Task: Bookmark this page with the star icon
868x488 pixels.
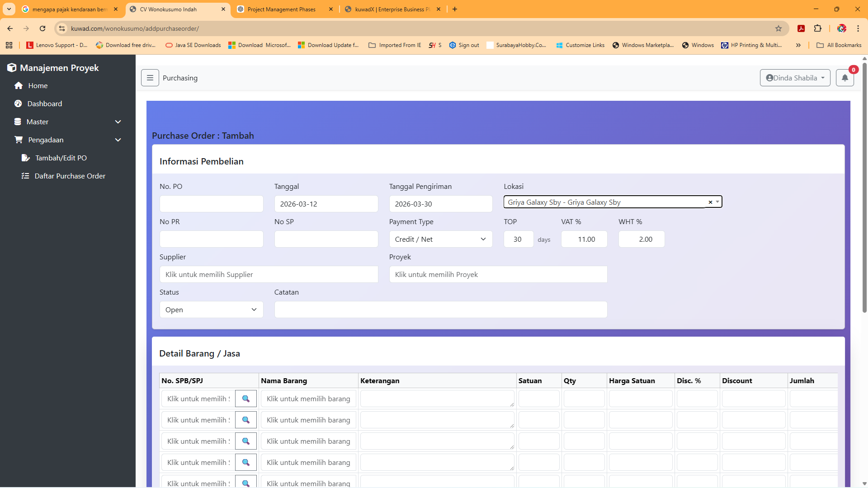Action: [778, 28]
